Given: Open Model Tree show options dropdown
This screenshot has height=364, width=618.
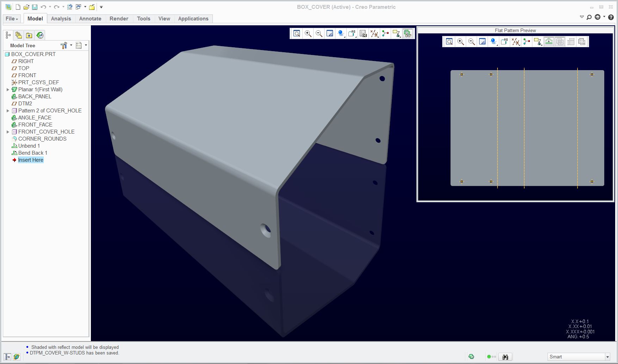Looking at the screenshot, I should pos(81,45).
